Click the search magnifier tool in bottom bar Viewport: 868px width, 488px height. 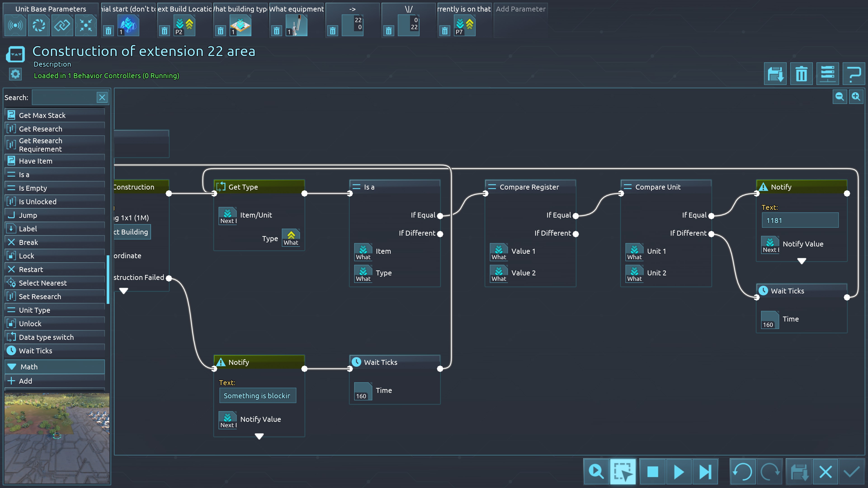click(x=596, y=472)
